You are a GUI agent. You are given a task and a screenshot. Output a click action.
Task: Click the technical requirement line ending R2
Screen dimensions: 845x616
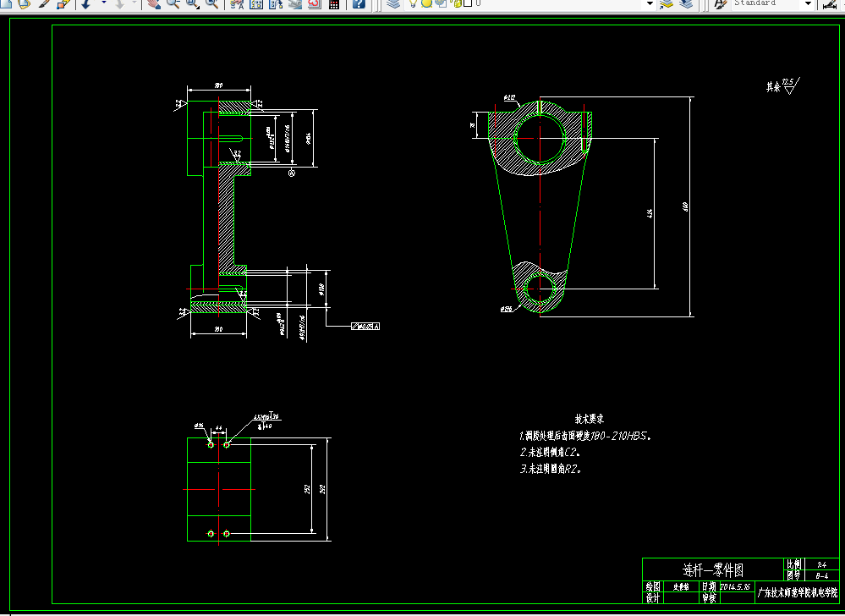coord(550,469)
